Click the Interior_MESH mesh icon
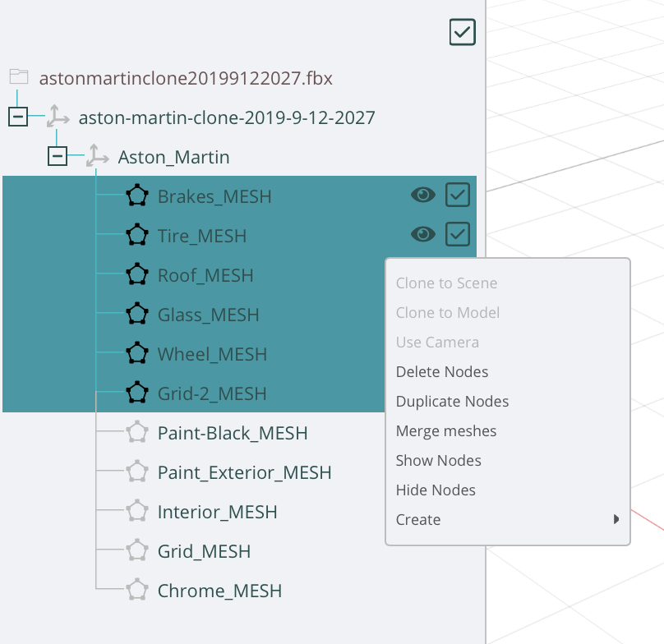Image resolution: width=664 pixels, height=644 pixels. [136, 512]
